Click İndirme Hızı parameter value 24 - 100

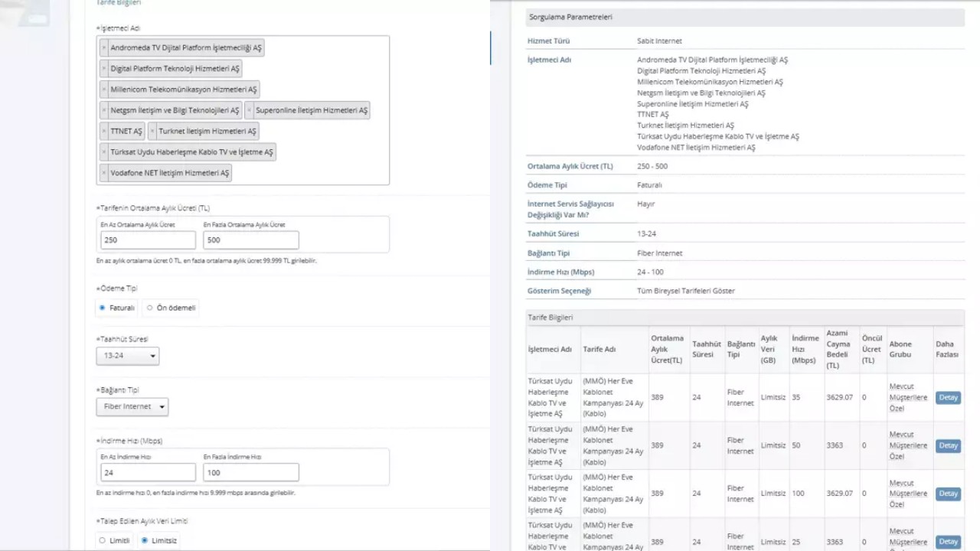[650, 272]
